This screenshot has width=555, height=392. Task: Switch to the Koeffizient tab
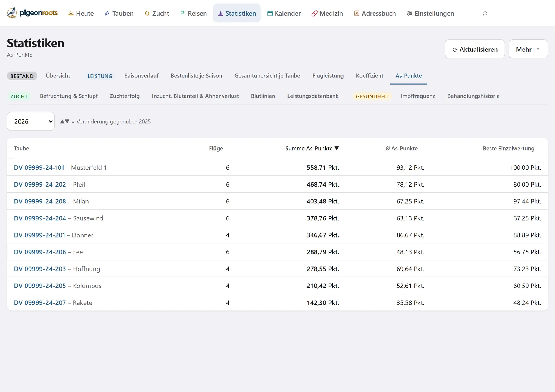369,76
